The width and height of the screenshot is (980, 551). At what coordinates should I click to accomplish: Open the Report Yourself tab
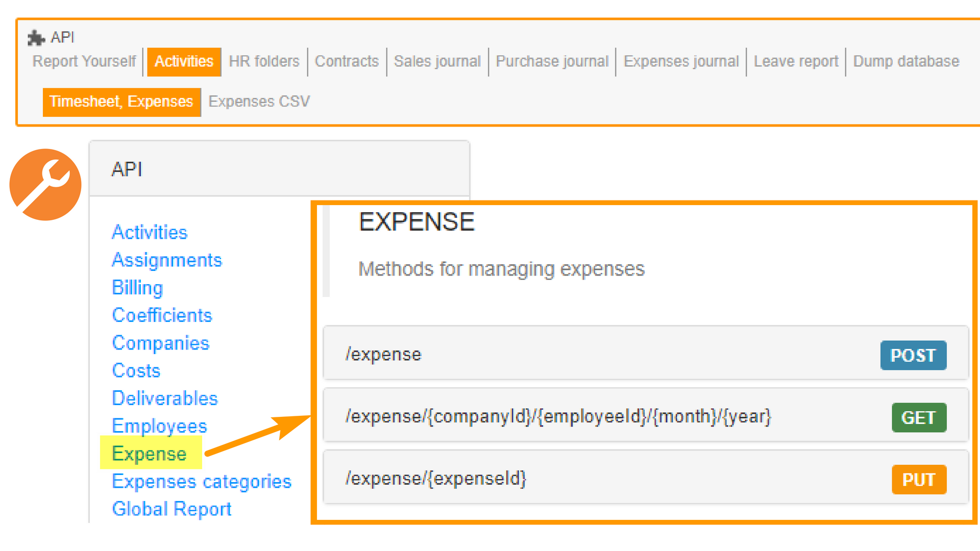[84, 62]
